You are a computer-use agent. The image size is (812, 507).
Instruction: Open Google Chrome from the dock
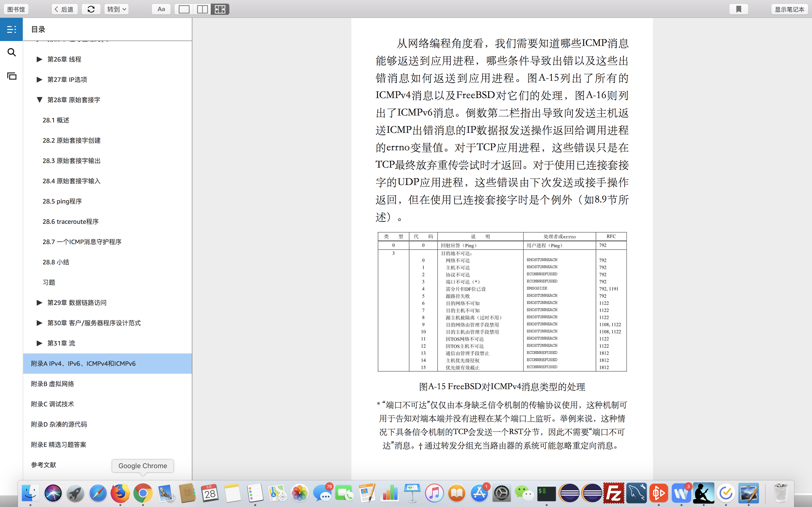(x=143, y=493)
